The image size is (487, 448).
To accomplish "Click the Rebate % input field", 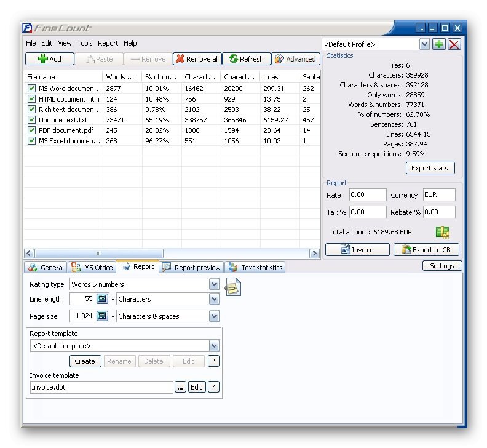I will click(439, 212).
